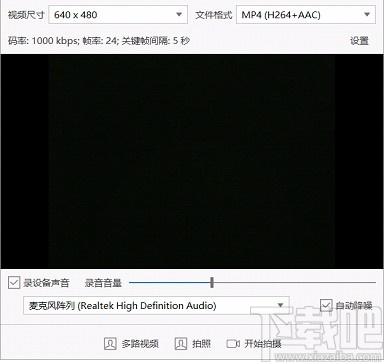
Task: Click the 多路视频 icon
Action: click(110, 344)
